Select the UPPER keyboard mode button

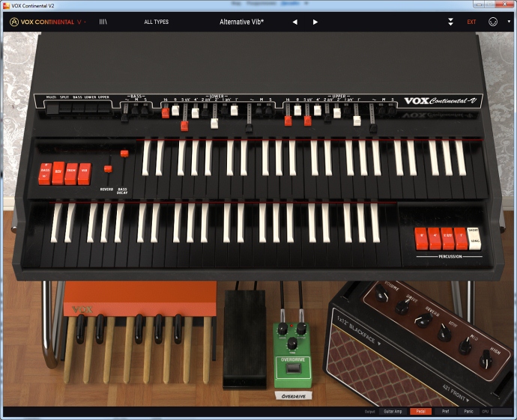click(103, 109)
